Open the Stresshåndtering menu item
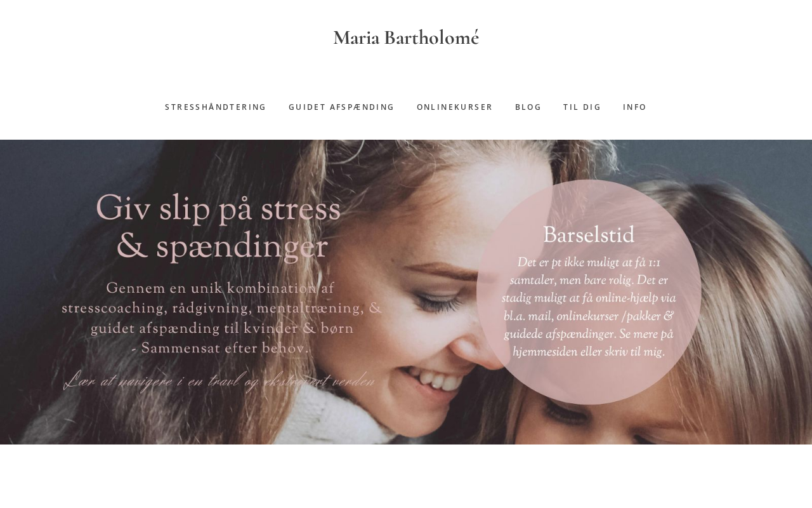The height and width of the screenshot is (508, 812). coord(216,107)
